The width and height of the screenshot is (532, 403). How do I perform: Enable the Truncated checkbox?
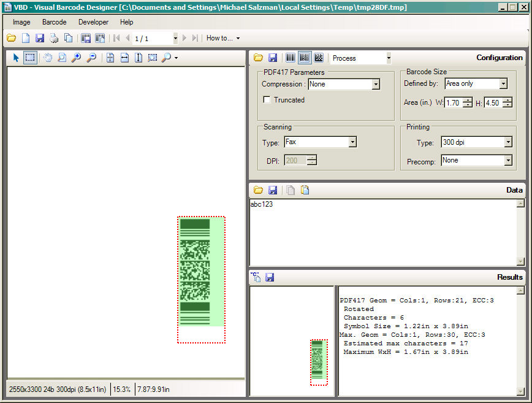tap(267, 99)
